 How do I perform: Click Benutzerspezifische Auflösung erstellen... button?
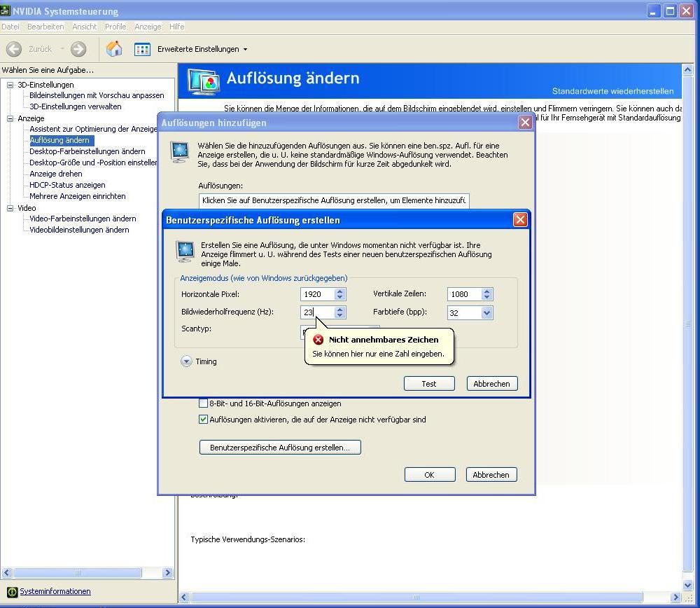[280, 447]
